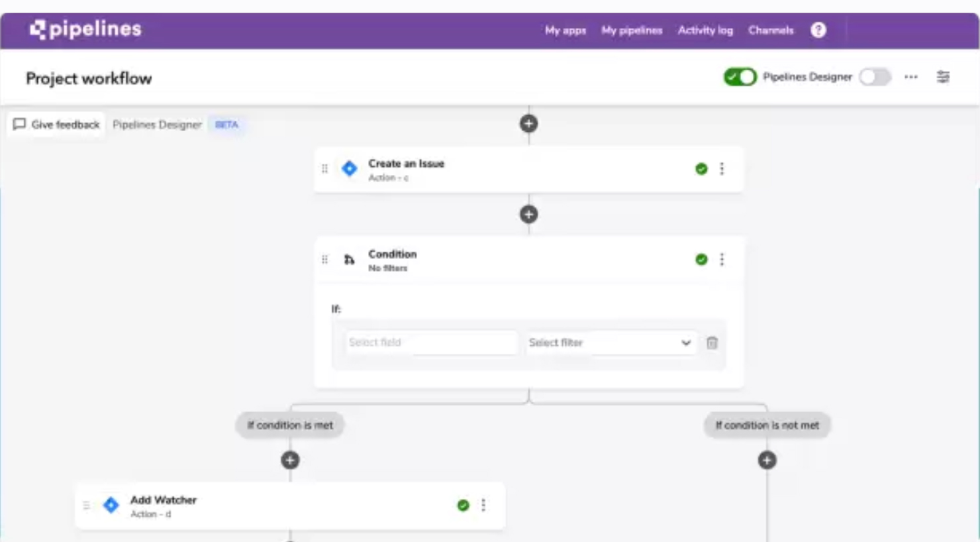Open the pipeline settings sliders icon
Image resolution: width=980 pixels, height=542 pixels.
(x=943, y=77)
